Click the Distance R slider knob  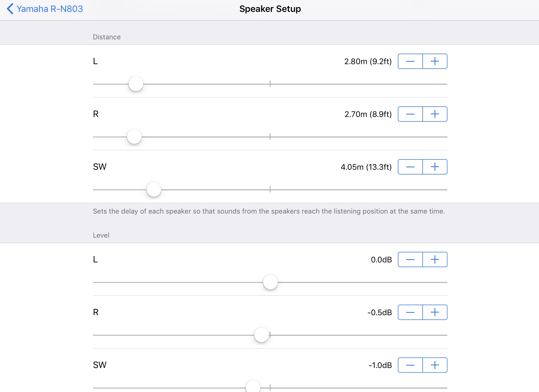[x=134, y=137]
